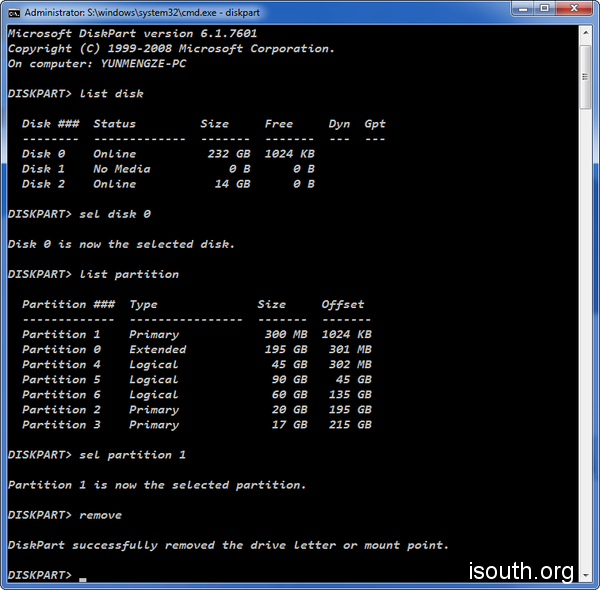Click the 'Offset' column header
The width and height of the screenshot is (600, 590).
click(x=343, y=305)
